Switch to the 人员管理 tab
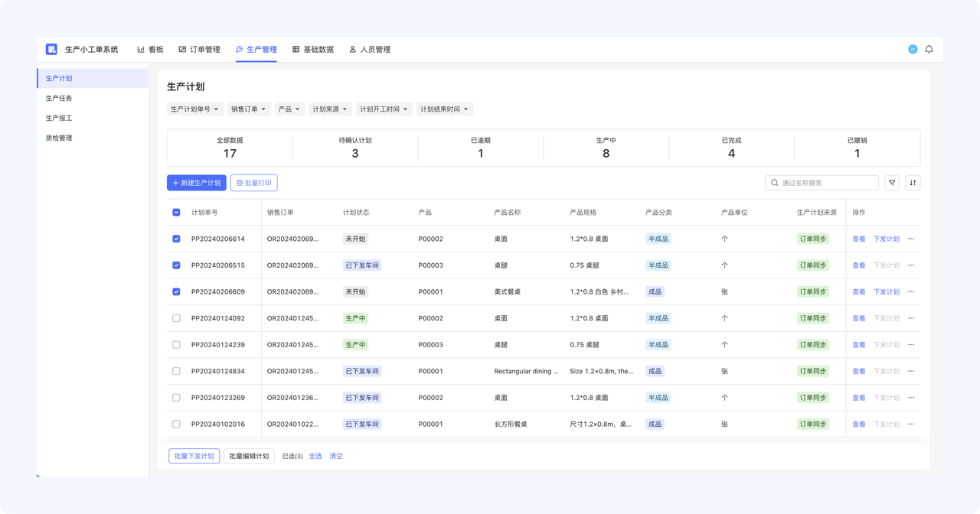 click(370, 49)
